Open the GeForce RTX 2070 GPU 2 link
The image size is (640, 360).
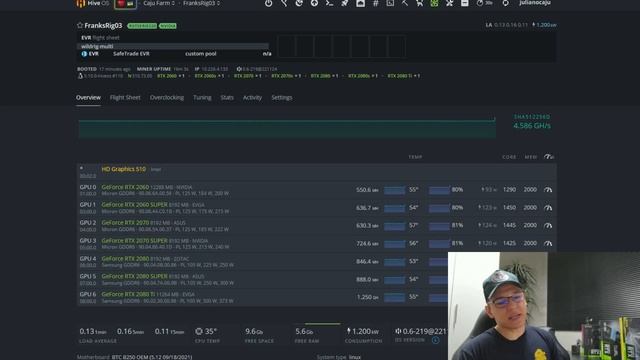[125, 222]
